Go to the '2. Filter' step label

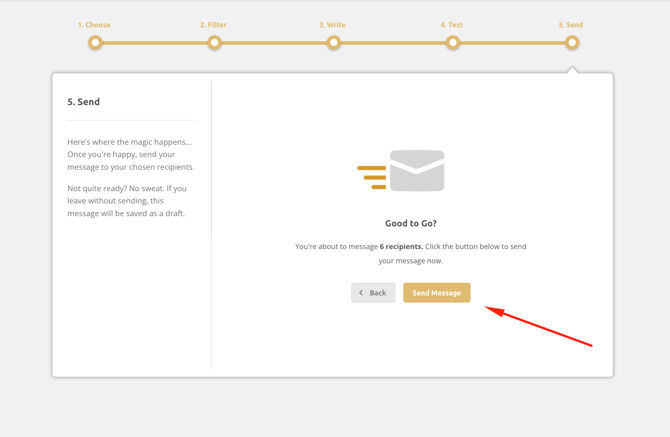(x=213, y=25)
